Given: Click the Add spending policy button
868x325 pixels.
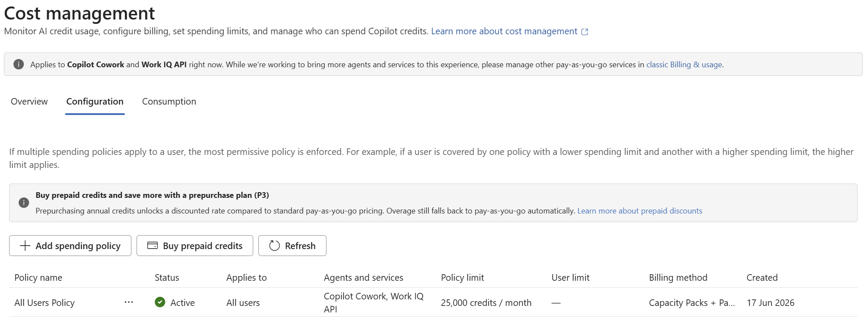Looking at the screenshot, I should 70,246.
